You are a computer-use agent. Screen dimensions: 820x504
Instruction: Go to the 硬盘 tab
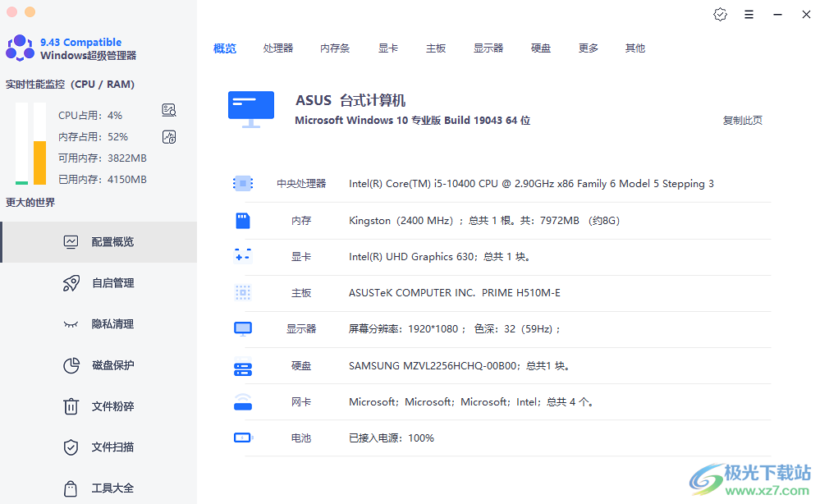click(541, 48)
